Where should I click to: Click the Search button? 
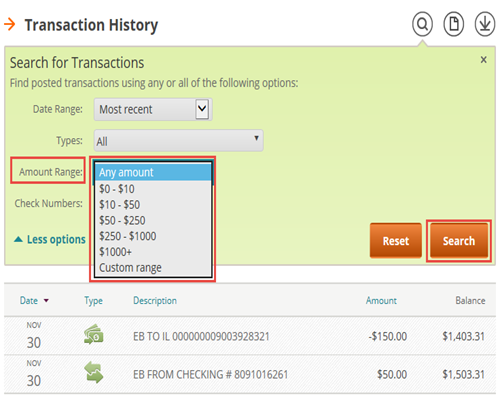pos(459,241)
